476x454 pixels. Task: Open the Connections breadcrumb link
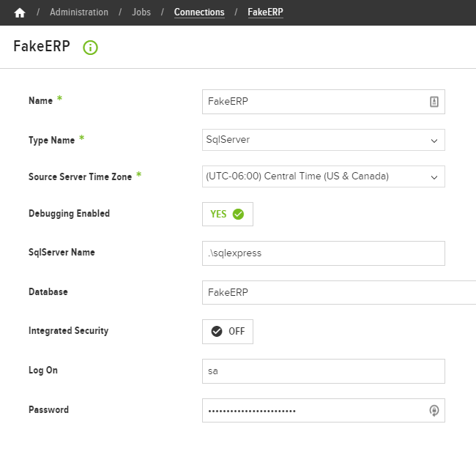199,12
